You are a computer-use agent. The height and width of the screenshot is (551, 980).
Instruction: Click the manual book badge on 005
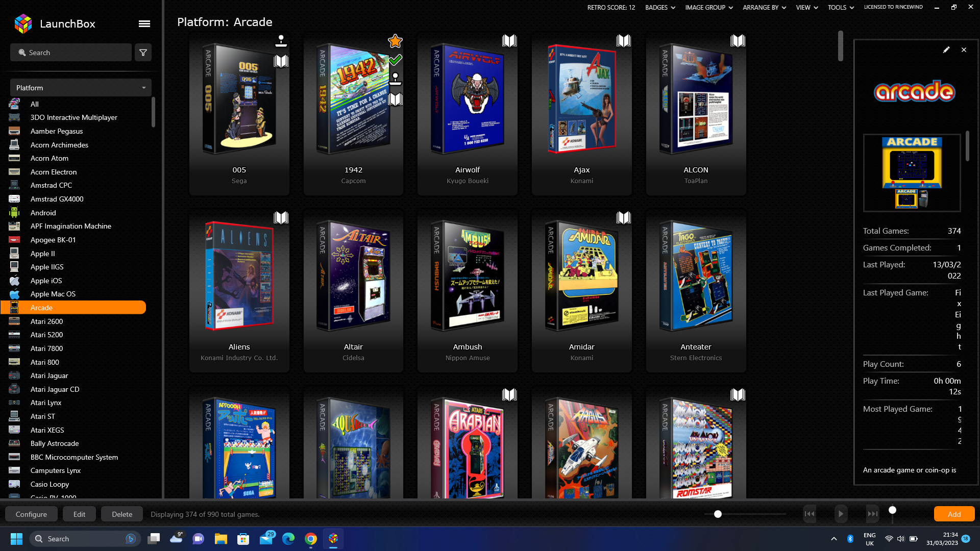coord(281,61)
